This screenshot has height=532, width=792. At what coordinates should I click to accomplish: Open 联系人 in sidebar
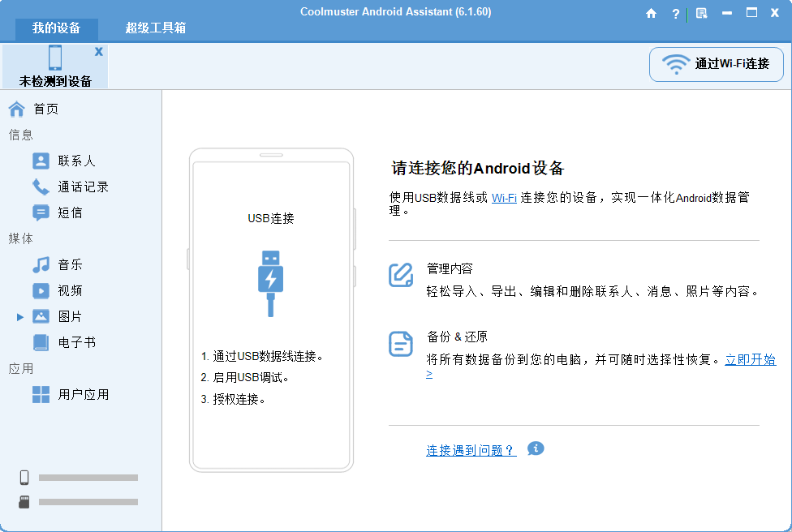pos(76,161)
